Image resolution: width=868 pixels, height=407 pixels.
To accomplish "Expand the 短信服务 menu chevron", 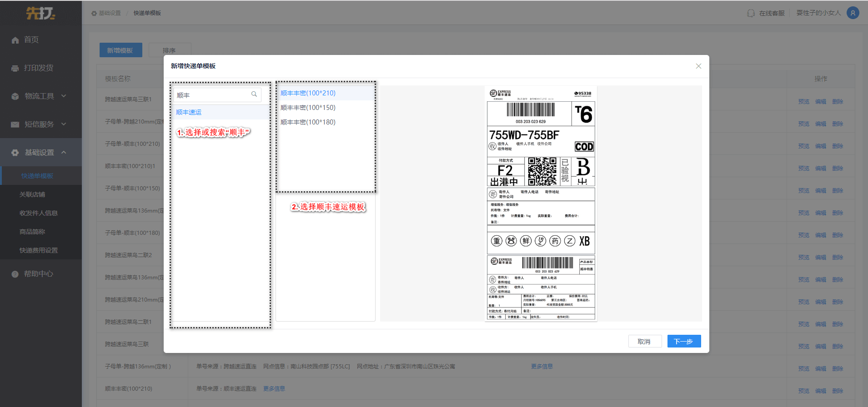I will pos(64,124).
